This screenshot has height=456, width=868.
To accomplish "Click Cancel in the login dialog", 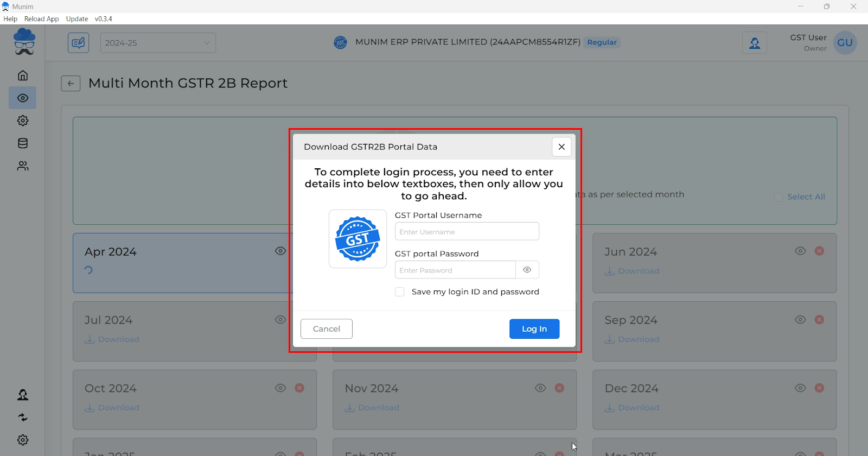I will coord(327,329).
